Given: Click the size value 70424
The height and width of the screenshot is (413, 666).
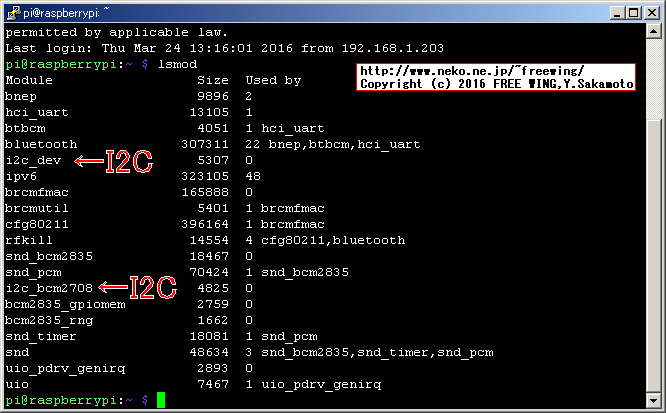Looking at the screenshot, I should [209, 272].
